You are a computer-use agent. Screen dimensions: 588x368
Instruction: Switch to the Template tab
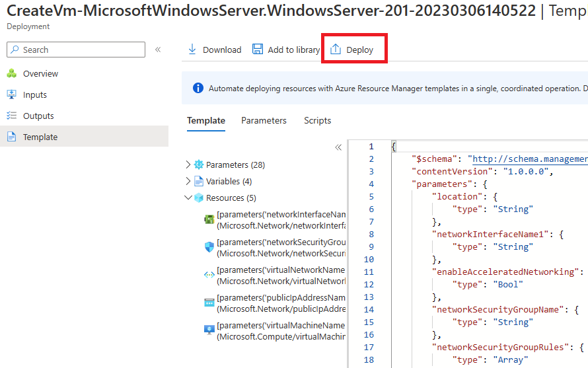[206, 121]
